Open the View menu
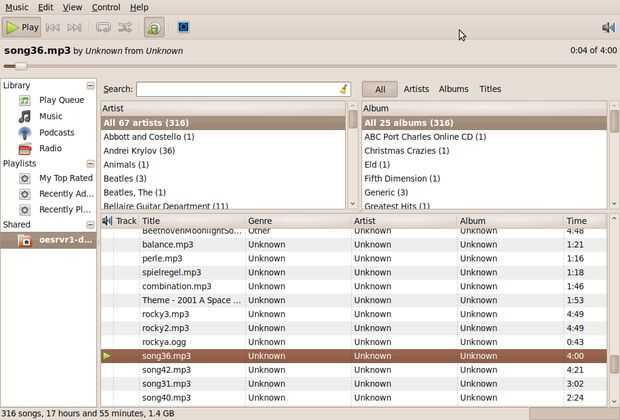Viewport: 620px width, 420px height. click(x=72, y=7)
